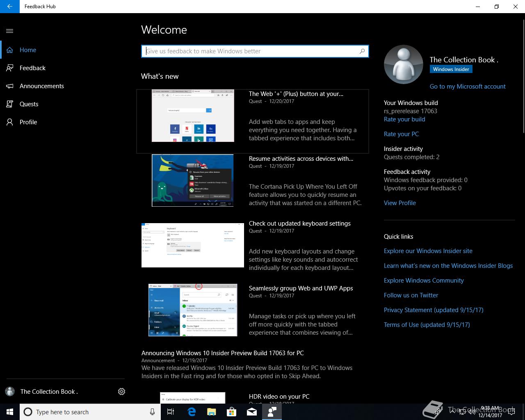Viewport: 525px width, 420px height.
Task: Click the Announcements megaphone icon
Action: click(10, 86)
